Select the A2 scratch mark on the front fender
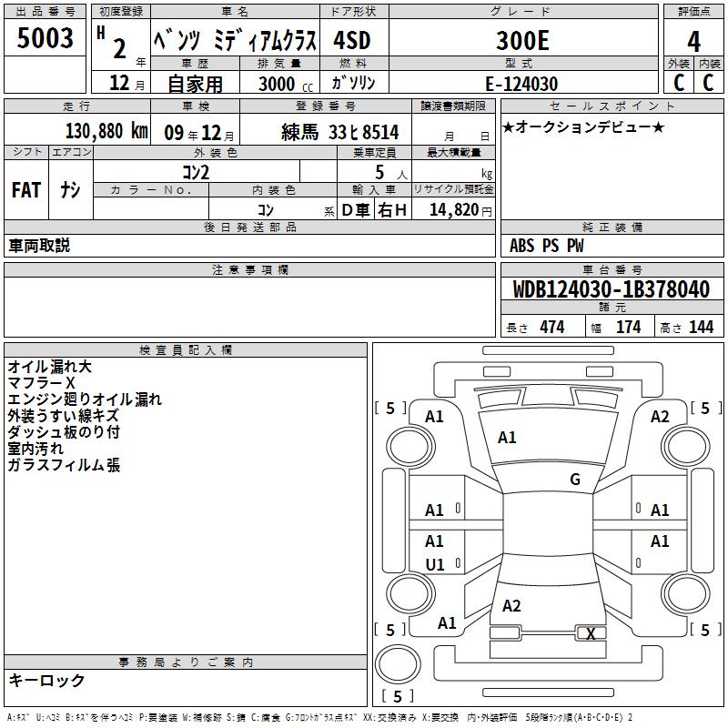 [x=660, y=417]
